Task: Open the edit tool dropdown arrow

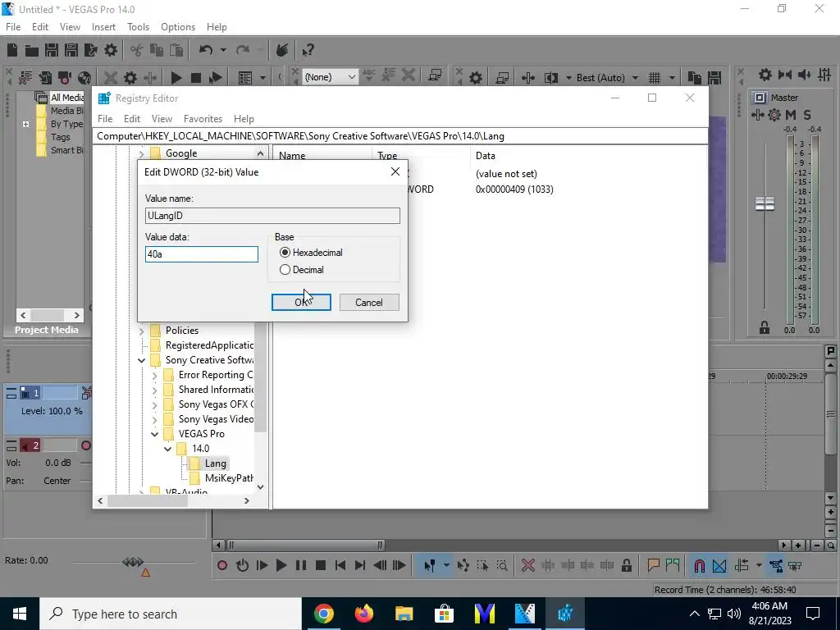Action: point(445,565)
